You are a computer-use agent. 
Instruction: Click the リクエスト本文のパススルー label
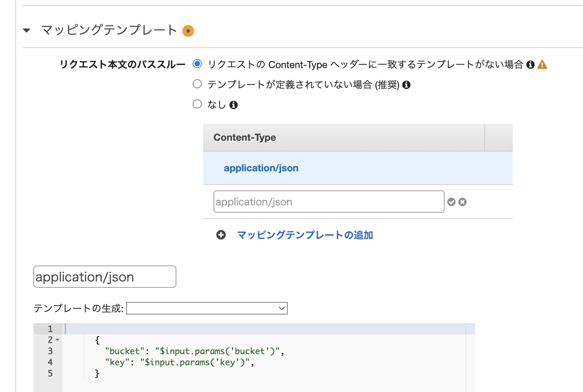tap(122, 65)
